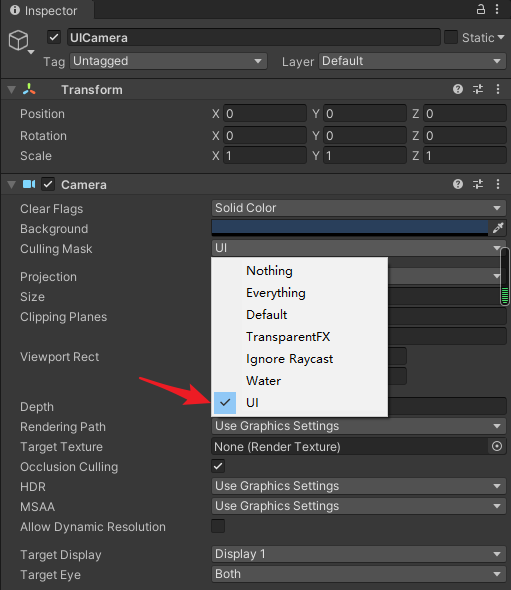Select Everything in culling mask list
The height and width of the screenshot is (590, 511).
[x=300, y=293]
